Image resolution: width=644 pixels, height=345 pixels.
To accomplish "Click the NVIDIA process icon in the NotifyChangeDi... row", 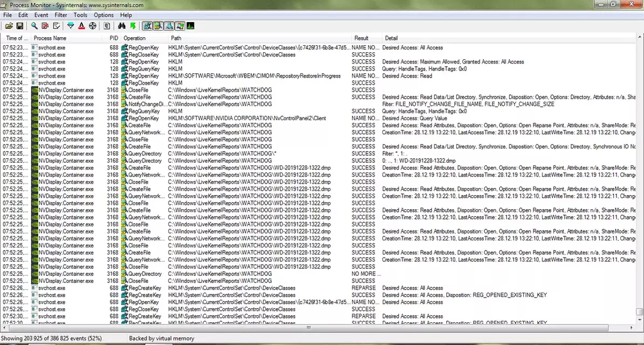I will 35,105.
